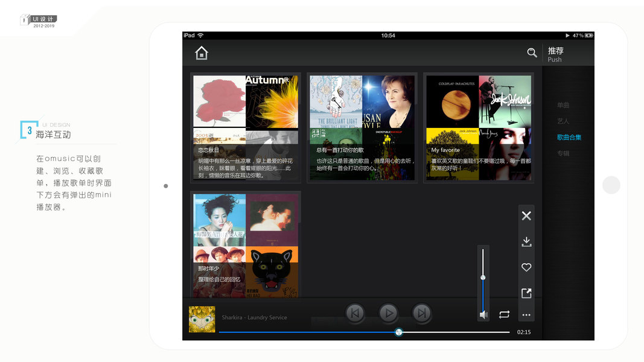Viewport: 644px width, 362px height.
Task: Skip to the previous track
Action: [355, 314]
